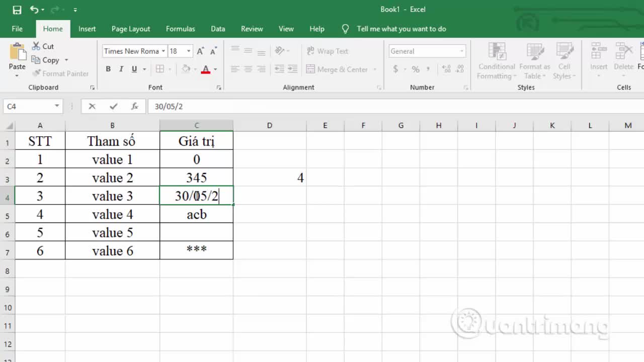Undo the last action
This screenshot has height=362, width=644.
tap(34, 10)
